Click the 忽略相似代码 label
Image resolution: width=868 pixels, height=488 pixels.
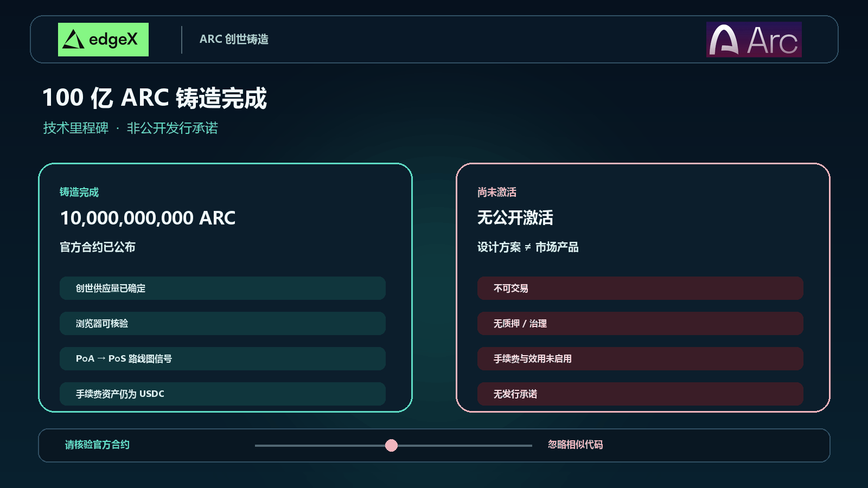[x=575, y=445]
